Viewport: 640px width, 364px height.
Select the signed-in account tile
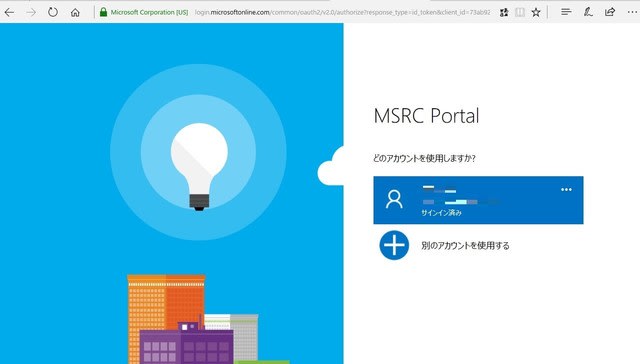tap(478, 200)
